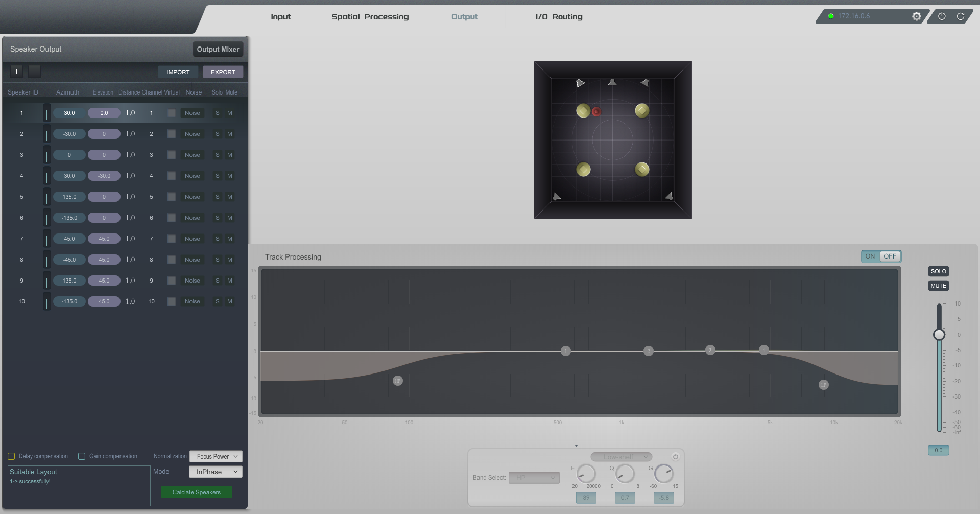Collapse the EQ band panel triangle
The height and width of the screenshot is (514, 980).
click(576, 446)
